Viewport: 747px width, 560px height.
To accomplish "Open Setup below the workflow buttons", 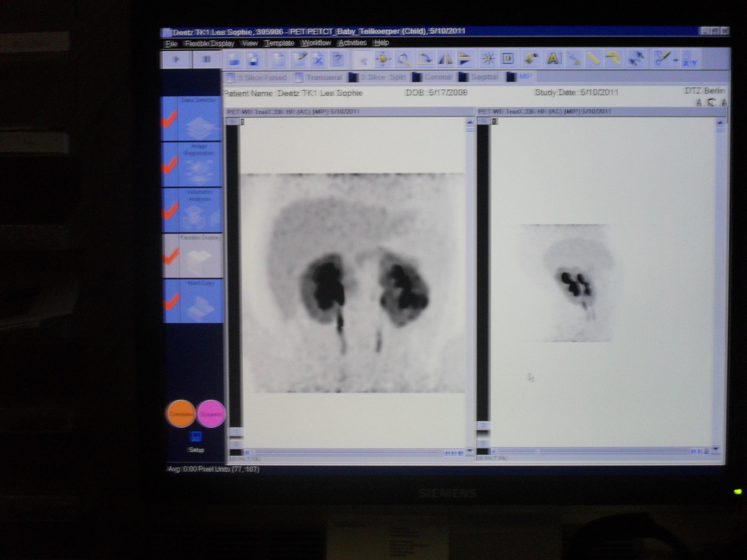I will pyautogui.click(x=196, y=442).
